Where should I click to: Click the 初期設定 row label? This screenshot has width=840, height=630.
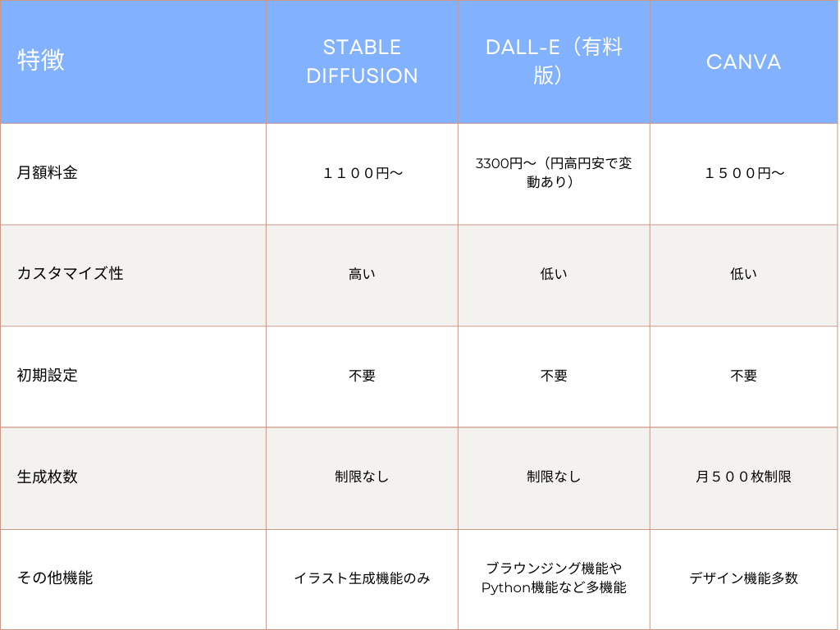pyautogui.click(x=47, y=375)
